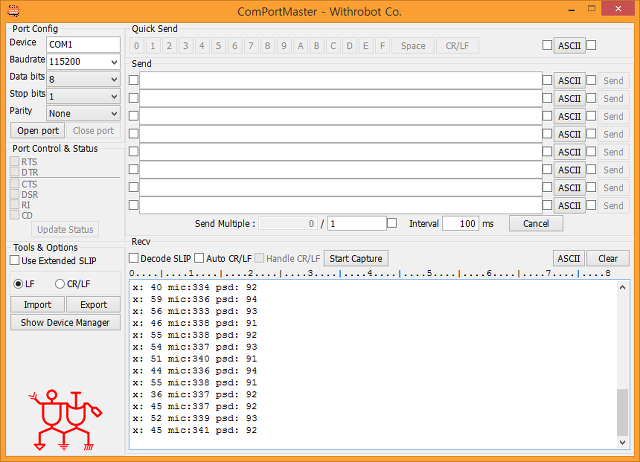This screenshot has height=462, width=640.
Task: Click the line 'x: 36 mic:337 psd: 92'
Action: 195,395
